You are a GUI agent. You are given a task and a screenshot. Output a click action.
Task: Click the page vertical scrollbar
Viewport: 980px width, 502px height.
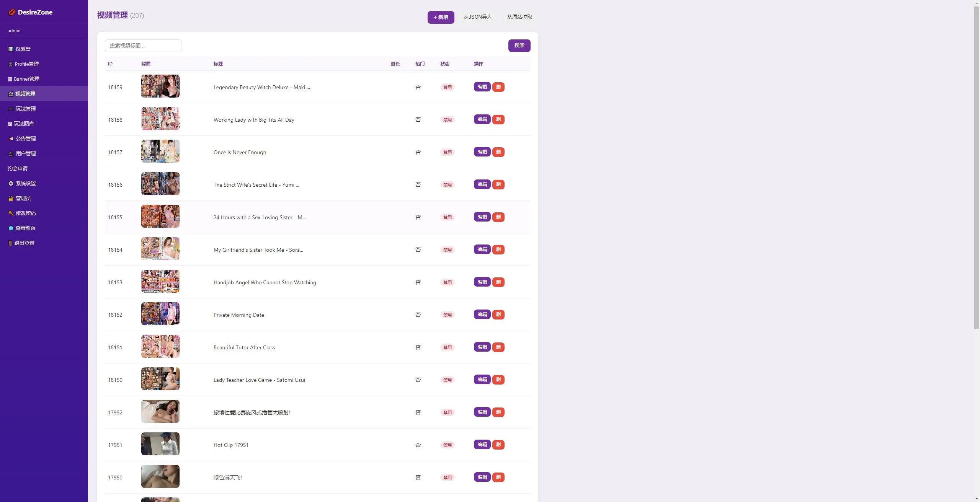977,167
